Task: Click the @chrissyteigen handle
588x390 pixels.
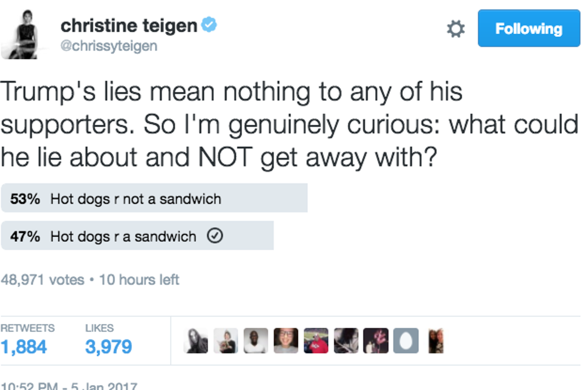Action: pyautogui.click(x=109, y=46)
